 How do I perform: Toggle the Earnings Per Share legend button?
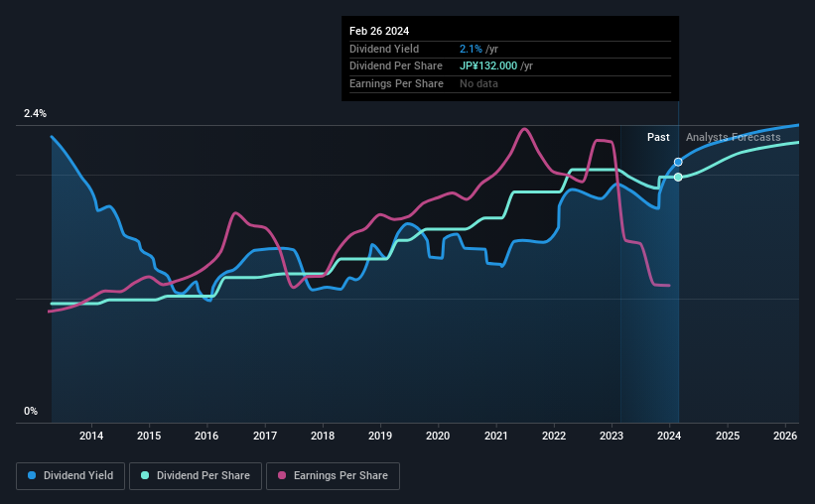[x=333, y=475]
